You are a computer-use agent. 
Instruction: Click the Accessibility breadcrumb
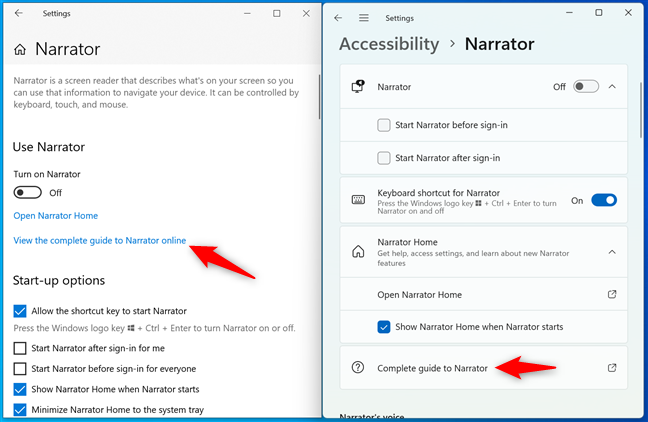click(389, 44)
